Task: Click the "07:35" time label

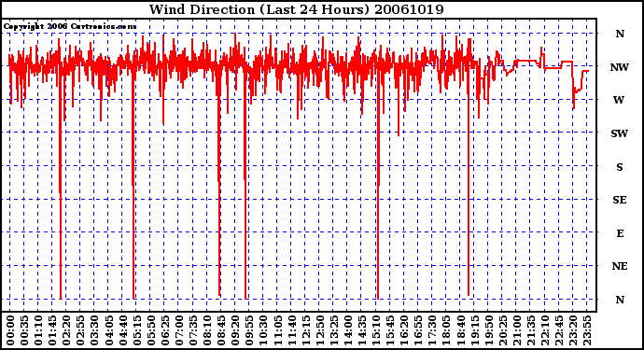Action: click(x=193, y=330)
